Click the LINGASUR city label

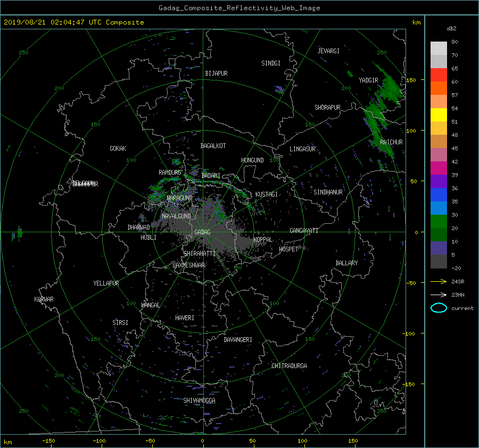coord(302,149)
